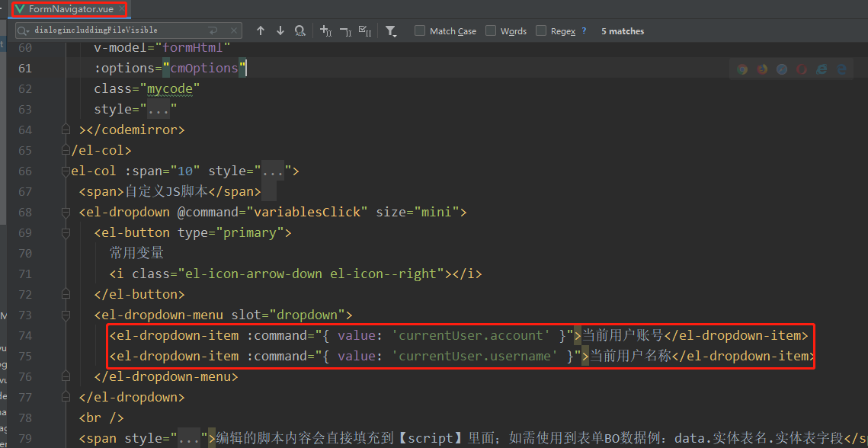The image size is (868, 448).
Task: Enable the Regex checkbox
Action: tap(541, 31)
